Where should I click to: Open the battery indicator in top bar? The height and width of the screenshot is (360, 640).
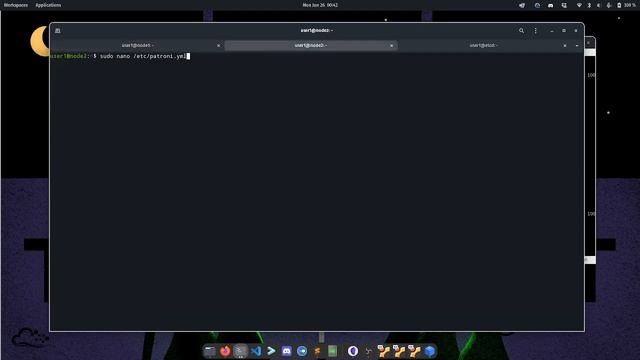coord(626,5)
